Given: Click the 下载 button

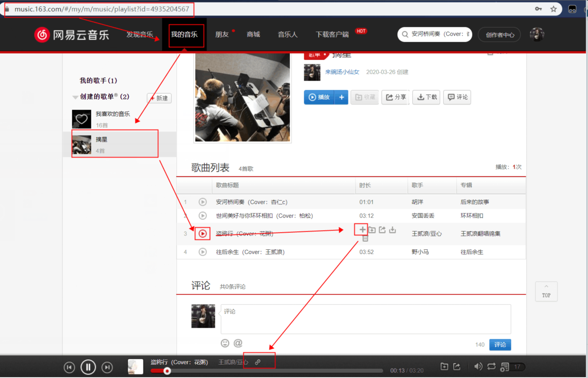Looking at the screenshot, I should pyautogui.click(x=426, y=97).
